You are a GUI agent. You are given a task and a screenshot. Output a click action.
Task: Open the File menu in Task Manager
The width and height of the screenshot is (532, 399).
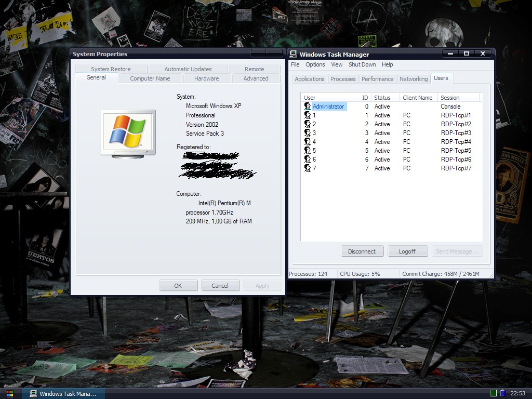coord(295,64)
